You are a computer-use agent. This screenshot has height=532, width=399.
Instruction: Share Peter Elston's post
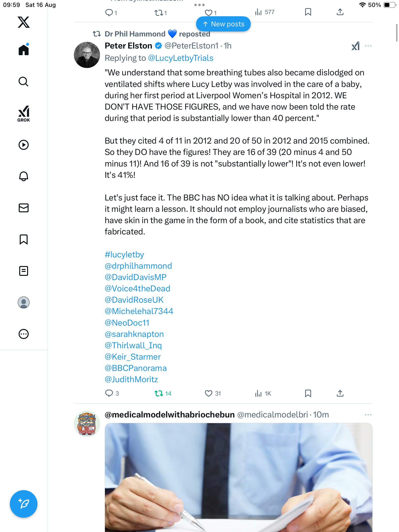(340, 393)
